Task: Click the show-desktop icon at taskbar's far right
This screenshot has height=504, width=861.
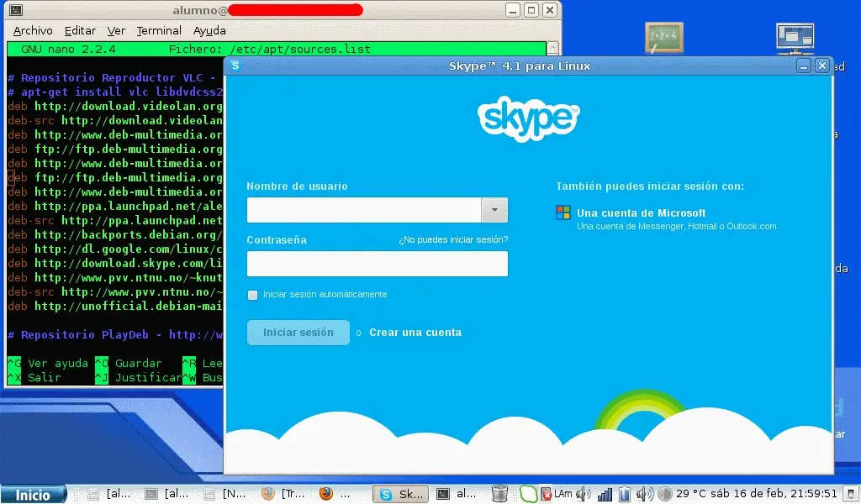Action: 851,494
